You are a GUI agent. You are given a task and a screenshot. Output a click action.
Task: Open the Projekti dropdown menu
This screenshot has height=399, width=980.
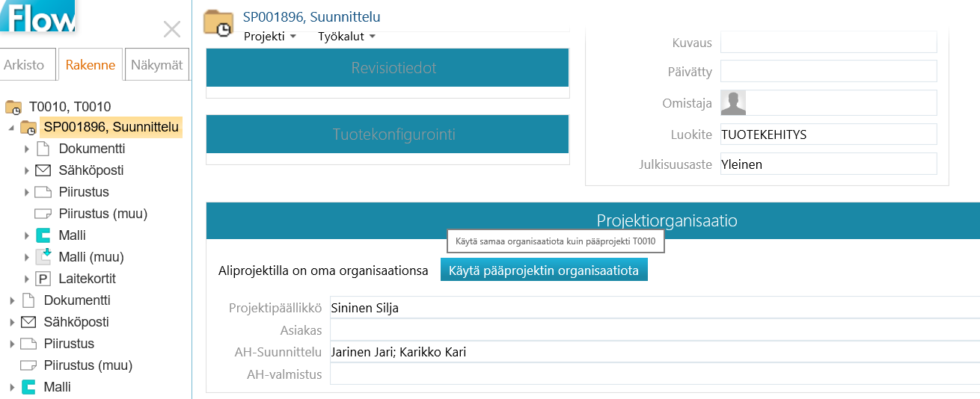270,36
